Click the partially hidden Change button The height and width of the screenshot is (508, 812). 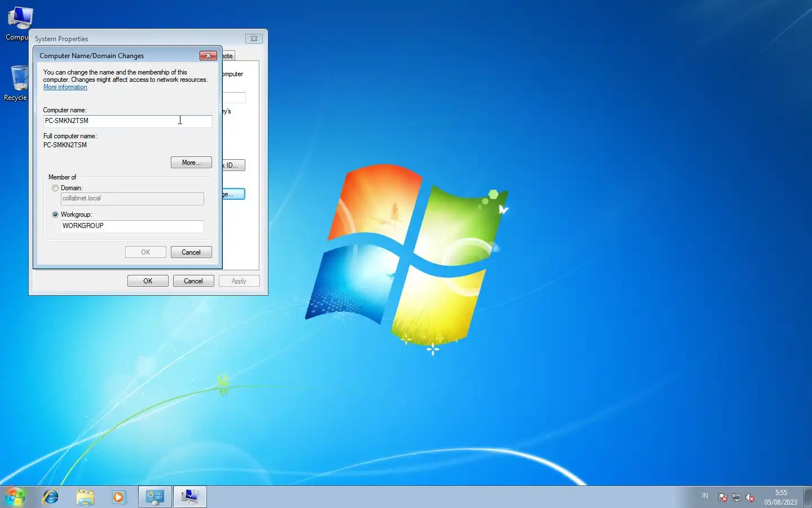[233, 194]
